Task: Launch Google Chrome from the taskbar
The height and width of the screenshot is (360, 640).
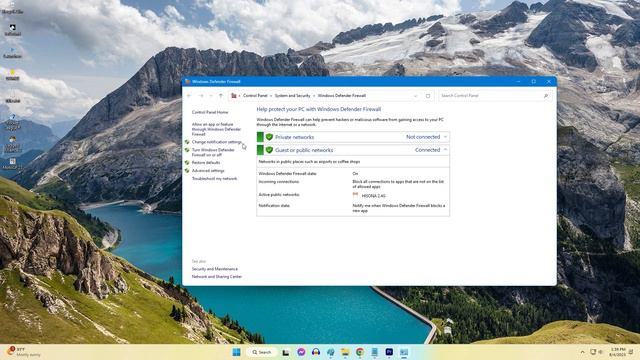Action: pos(360,352)
